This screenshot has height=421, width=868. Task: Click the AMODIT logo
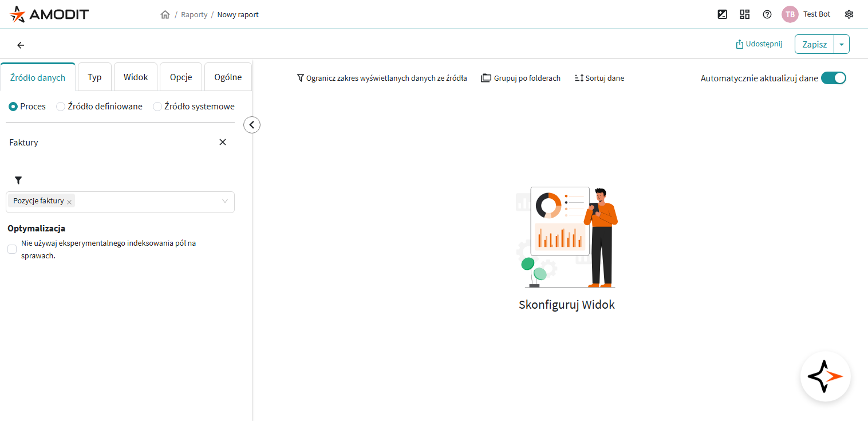(x=49, y=14)
